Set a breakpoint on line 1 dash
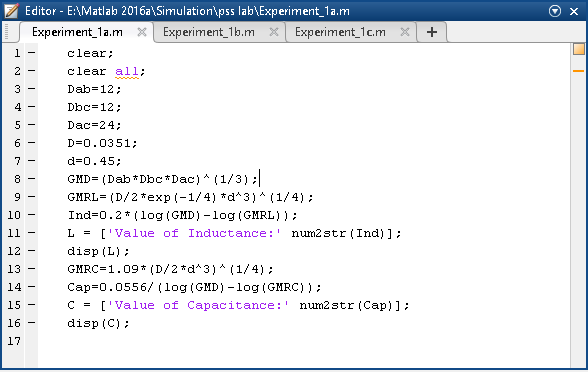Viewport: 588px width, 372px height. [x=32, y=53]
